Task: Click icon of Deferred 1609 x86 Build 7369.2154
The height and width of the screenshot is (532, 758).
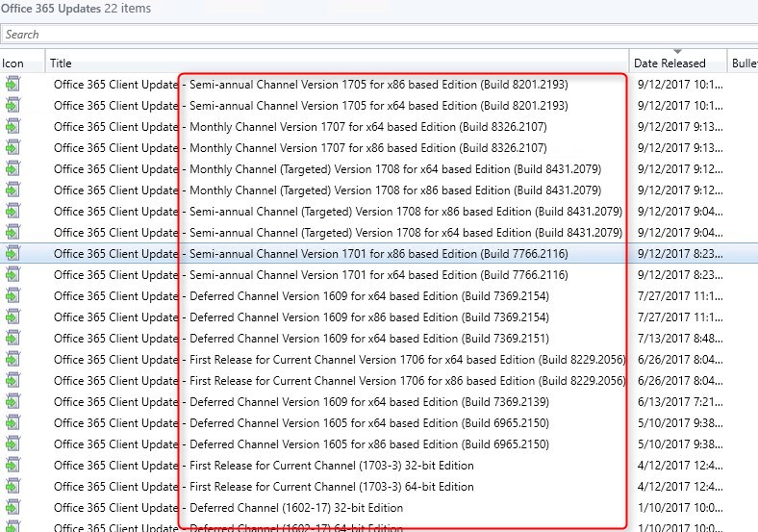Action: (x=13, y=317)
